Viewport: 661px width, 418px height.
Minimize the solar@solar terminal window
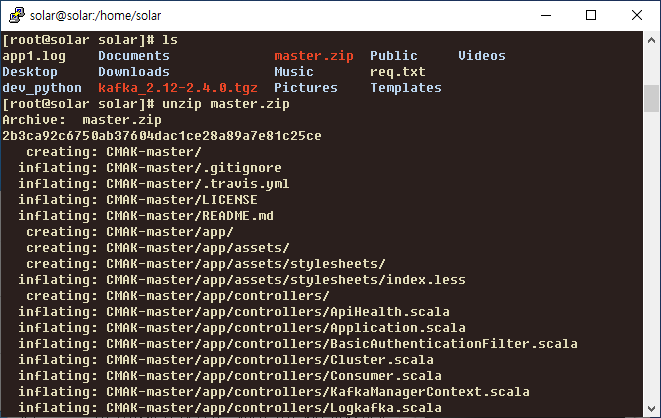pyautogui.click(x=546, y=16)
